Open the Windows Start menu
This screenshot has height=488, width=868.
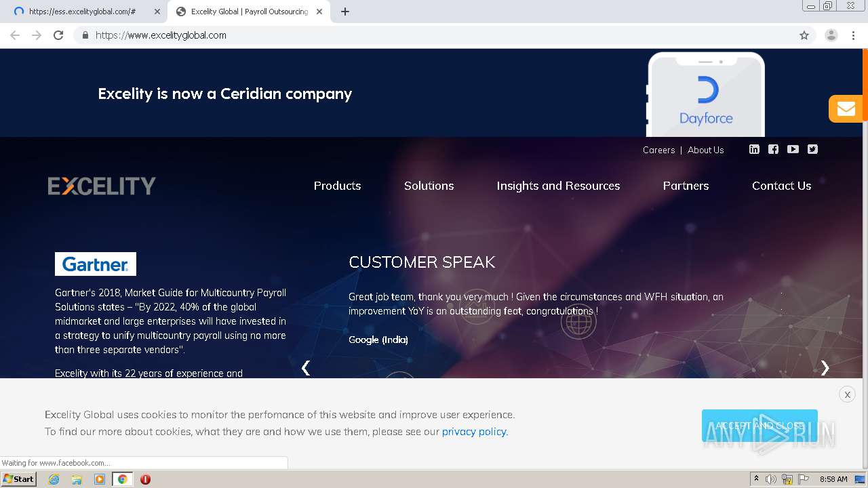click(x=18, y=479)
